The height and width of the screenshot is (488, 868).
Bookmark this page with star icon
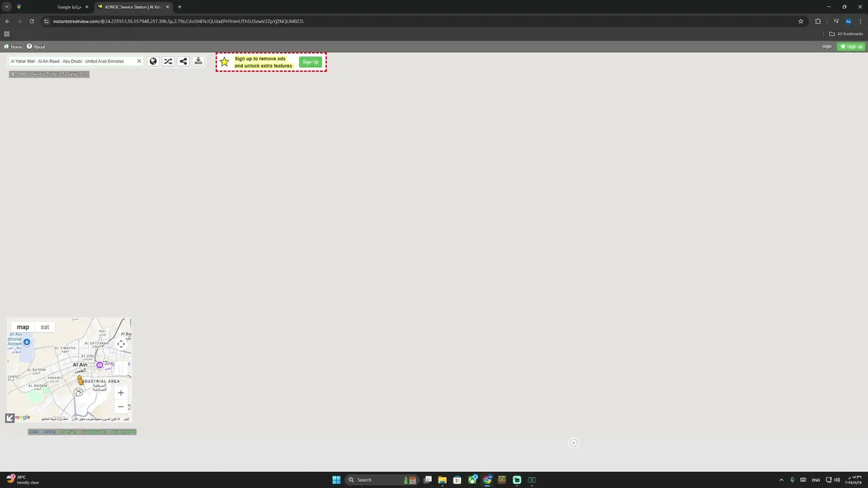point(801,21)
